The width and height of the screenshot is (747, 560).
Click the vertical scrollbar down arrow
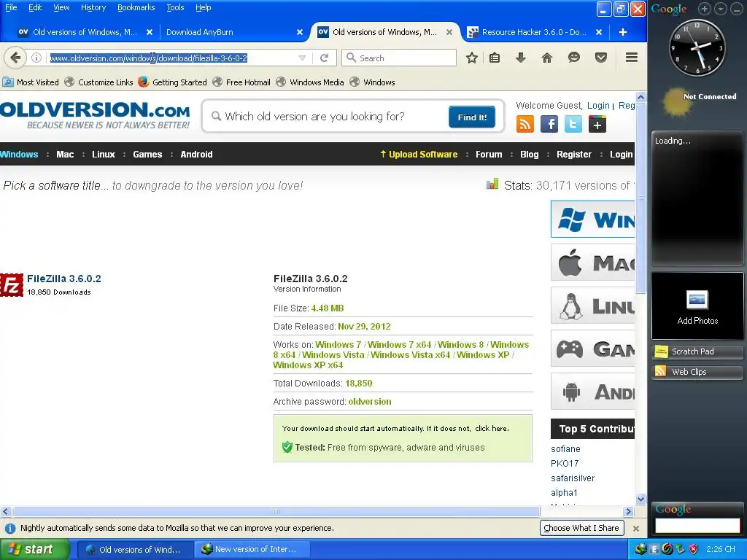pyautogui.click(x=640, y=499)
